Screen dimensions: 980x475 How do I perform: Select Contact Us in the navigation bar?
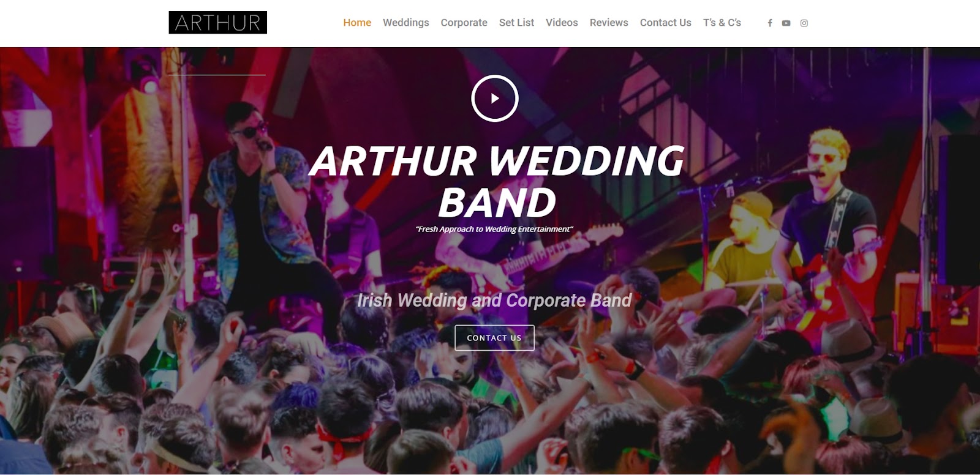[x=665, y=23]
